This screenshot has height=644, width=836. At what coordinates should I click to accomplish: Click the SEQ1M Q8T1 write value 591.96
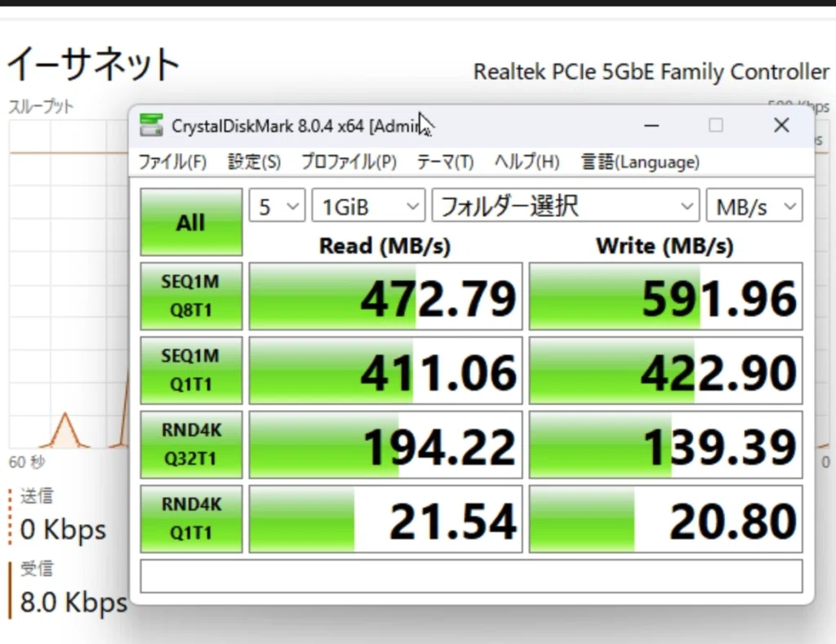pyautogui.click(x=665, y=296)
